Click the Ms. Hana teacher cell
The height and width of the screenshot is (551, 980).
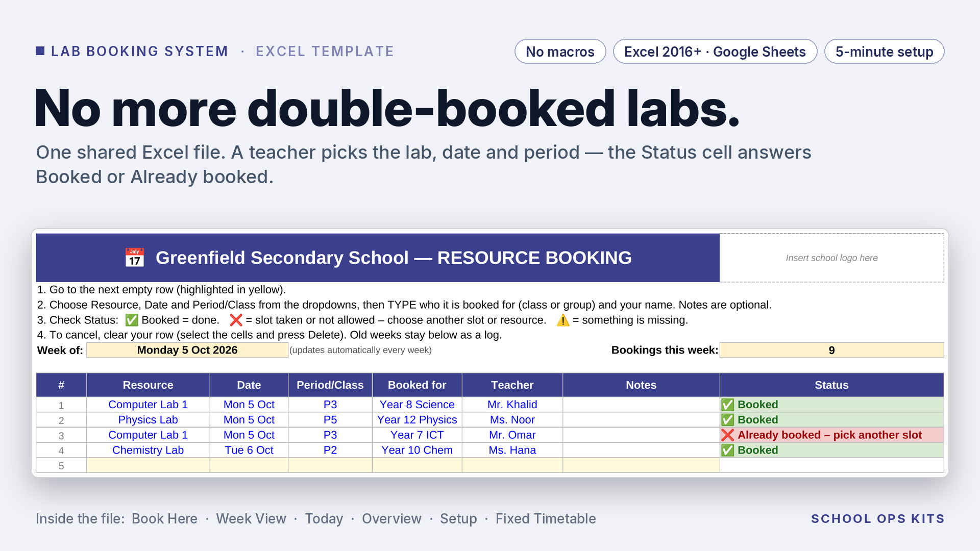512,450
